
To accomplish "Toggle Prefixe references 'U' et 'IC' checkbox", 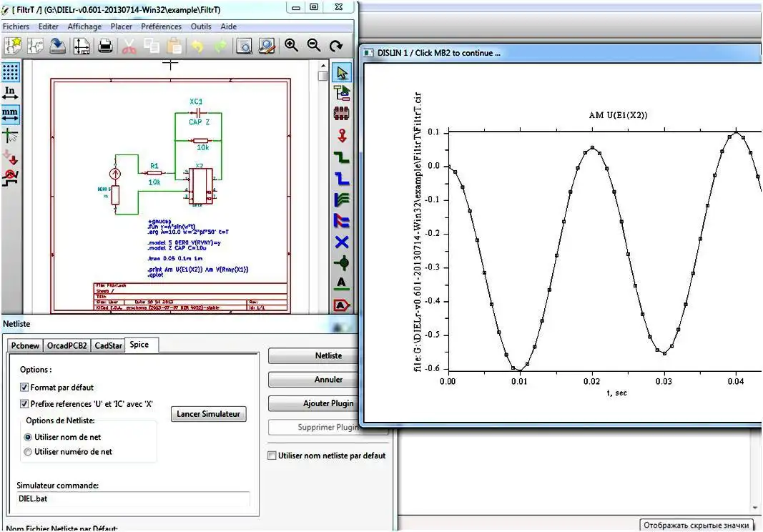I will (25, 403).
